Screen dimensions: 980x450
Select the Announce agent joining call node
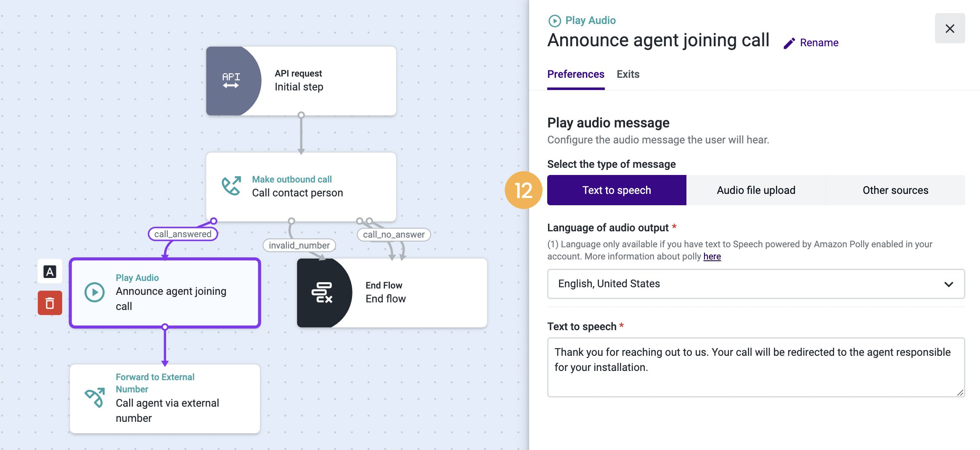click(x=165, y=293)
